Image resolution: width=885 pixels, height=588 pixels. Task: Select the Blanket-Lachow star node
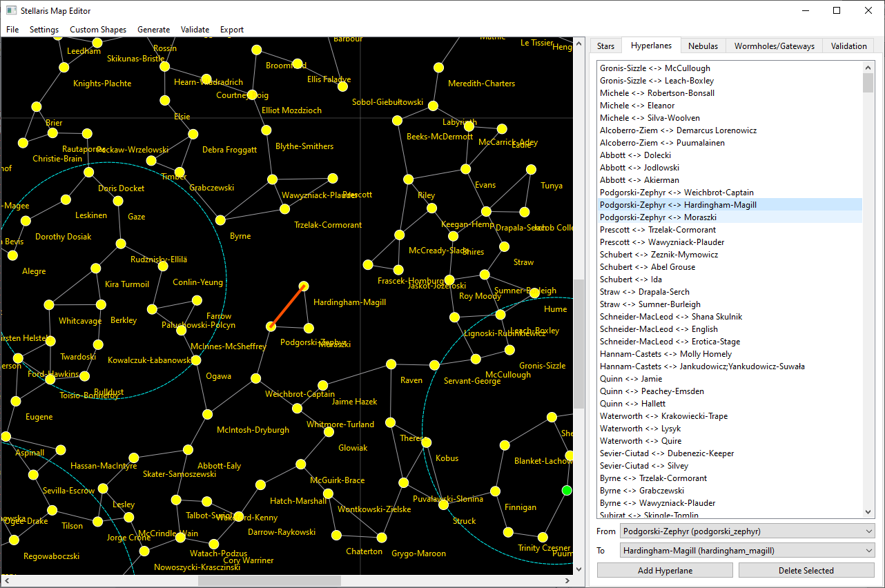click(x=505, y=444)
